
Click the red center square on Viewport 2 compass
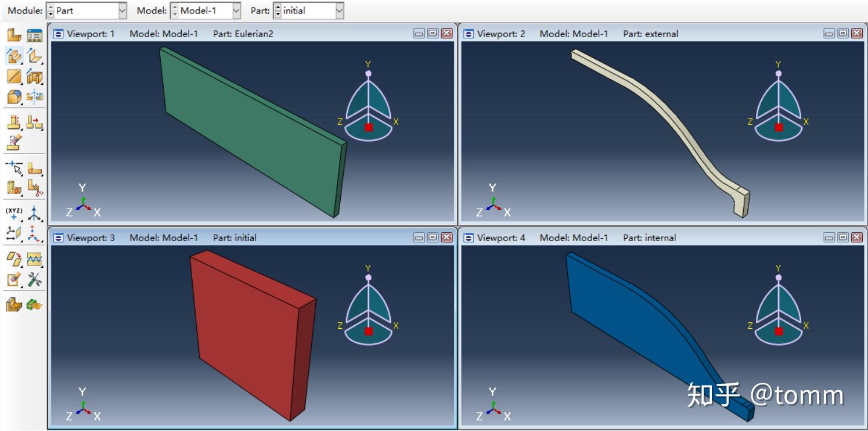pos(779,127)
